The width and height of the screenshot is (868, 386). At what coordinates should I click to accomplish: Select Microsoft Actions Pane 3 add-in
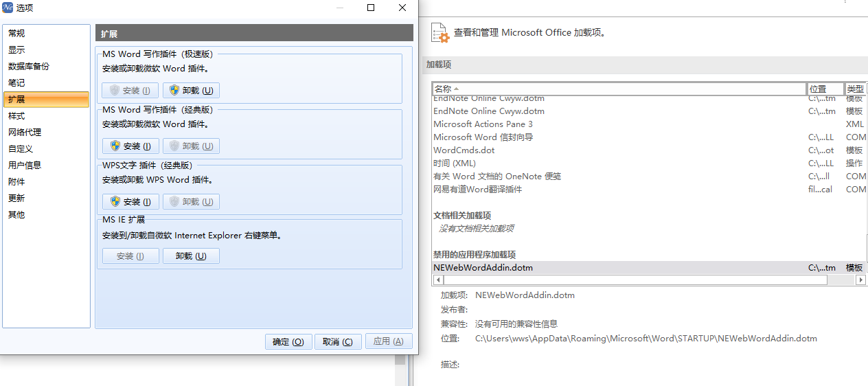(648, 124)
